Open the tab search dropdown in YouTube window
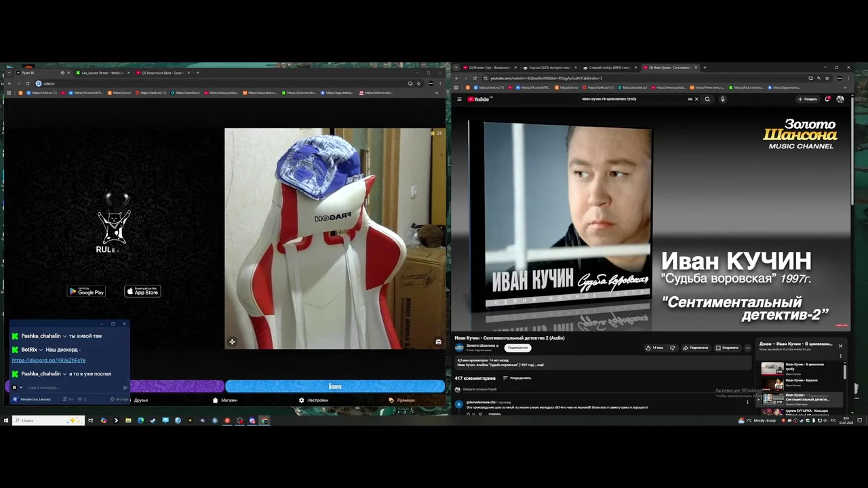868x488 pixels. pos(456,68)
